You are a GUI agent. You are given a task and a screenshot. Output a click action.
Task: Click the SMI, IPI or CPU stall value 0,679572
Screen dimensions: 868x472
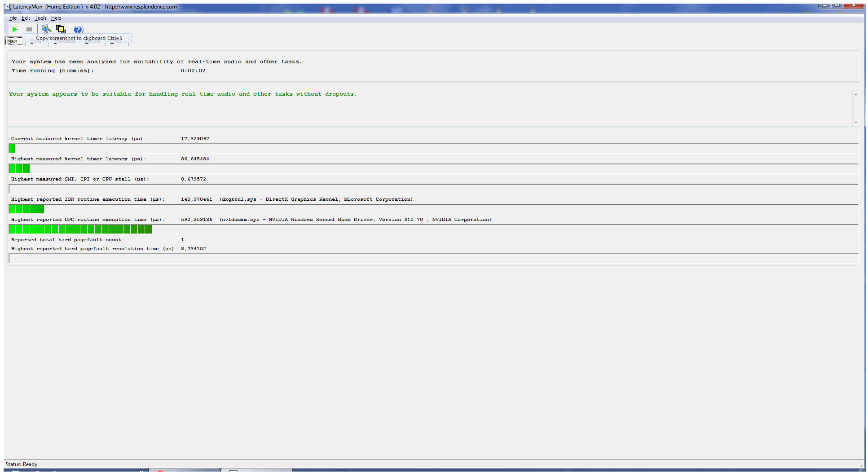(x=194, y=179)
